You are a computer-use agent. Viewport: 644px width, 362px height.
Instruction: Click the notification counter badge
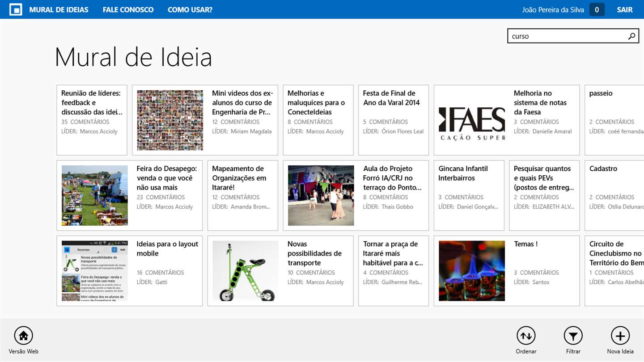(x=597, y=9)
